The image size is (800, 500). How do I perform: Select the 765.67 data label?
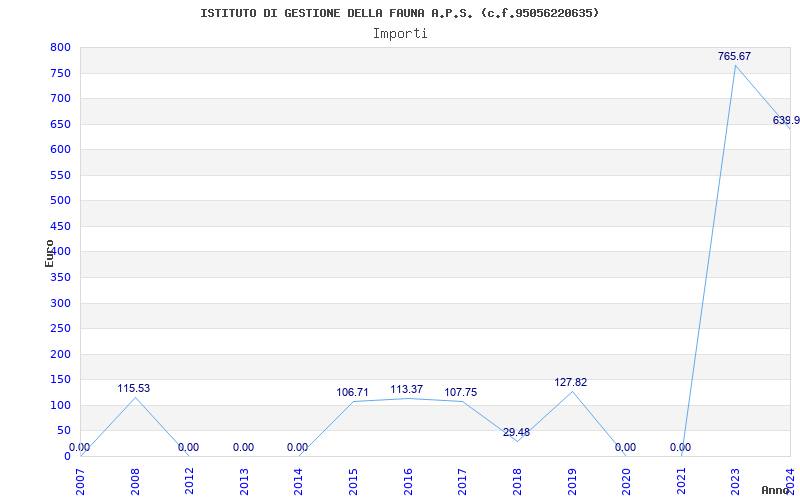click(734, 57)
